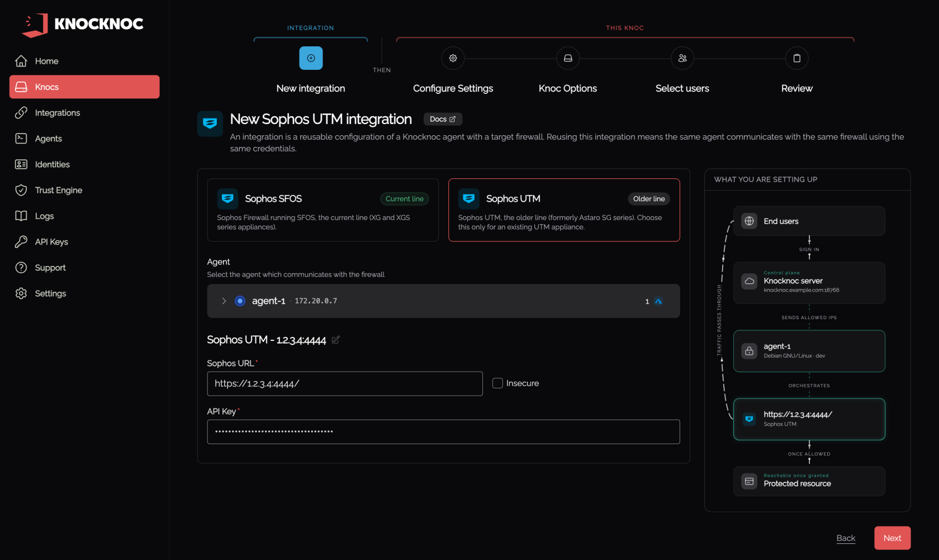Select the Configure Settings step icon
939x560 pixels.
(453, 58)
